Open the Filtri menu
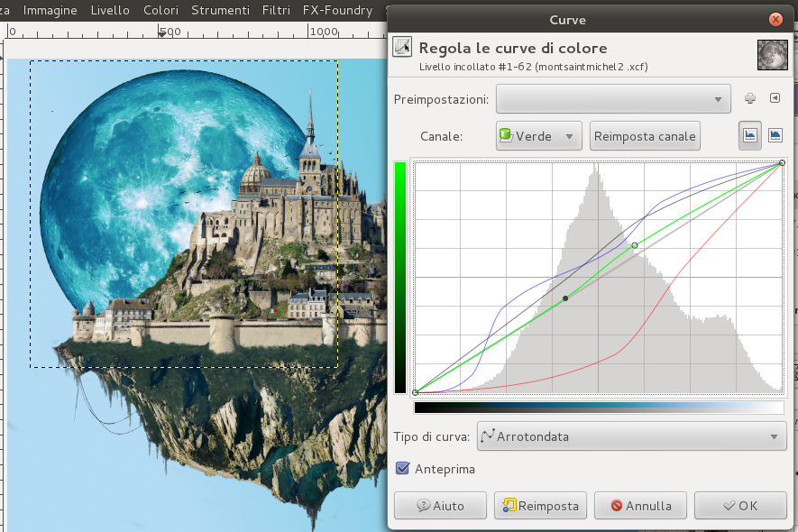The height and width of the screenshot is (532, 798). point(276,10)
